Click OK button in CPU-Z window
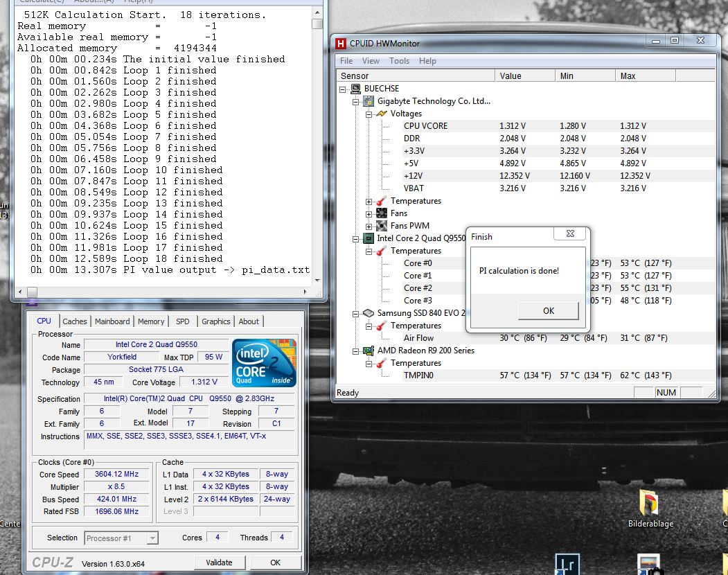This screenshot has width=728, height=575. point(275,563)
